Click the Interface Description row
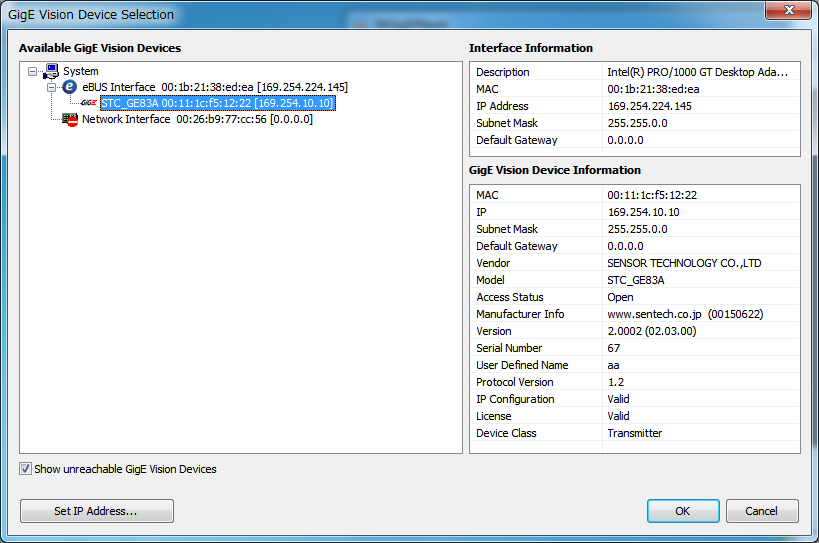Viewport: 819px width, 543px height. tap(634, 72)
